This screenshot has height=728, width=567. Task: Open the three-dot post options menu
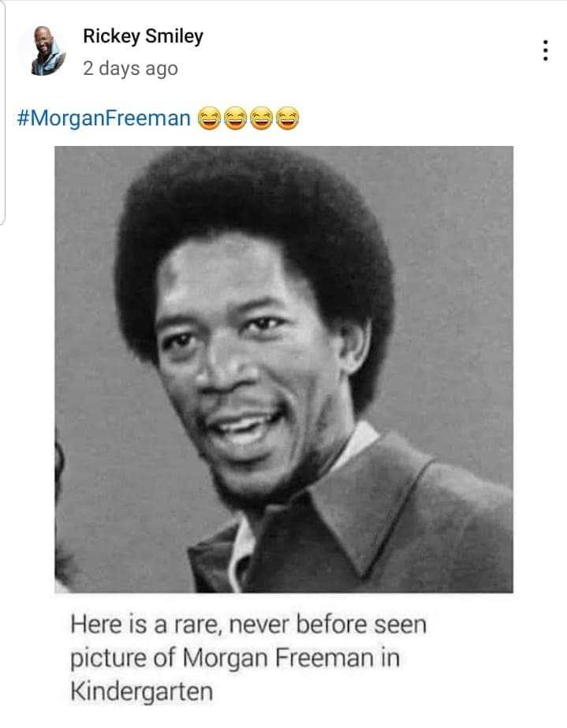pos(546,50)
